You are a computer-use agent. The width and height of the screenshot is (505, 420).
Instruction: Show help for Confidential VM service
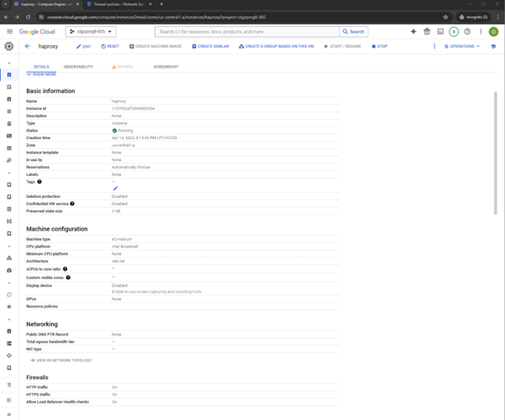click(x=72, y=204)
